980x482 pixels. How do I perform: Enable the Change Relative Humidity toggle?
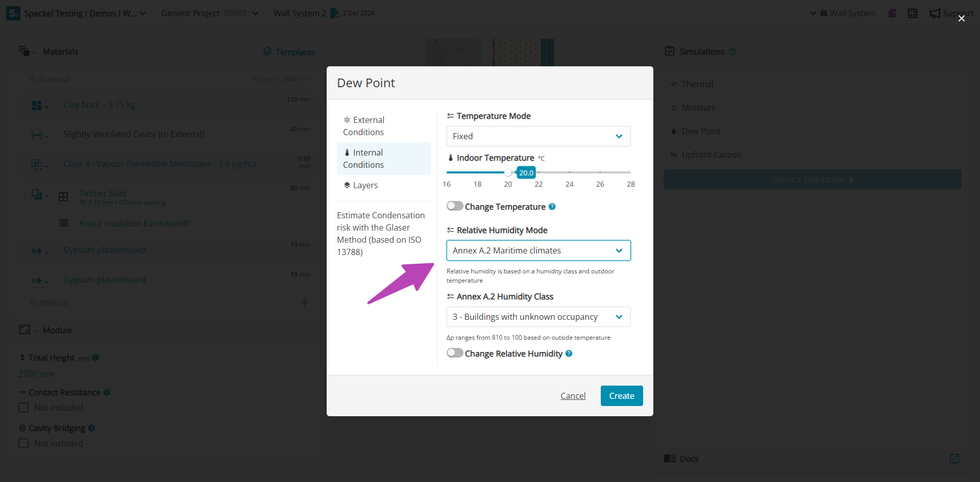click(x=455, y=353)
